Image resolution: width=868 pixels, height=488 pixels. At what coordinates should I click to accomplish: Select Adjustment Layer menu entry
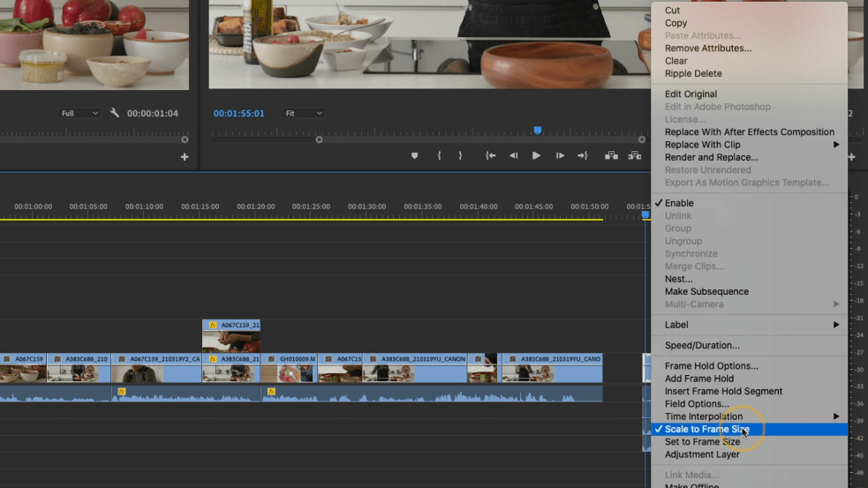tap(749, 454)
